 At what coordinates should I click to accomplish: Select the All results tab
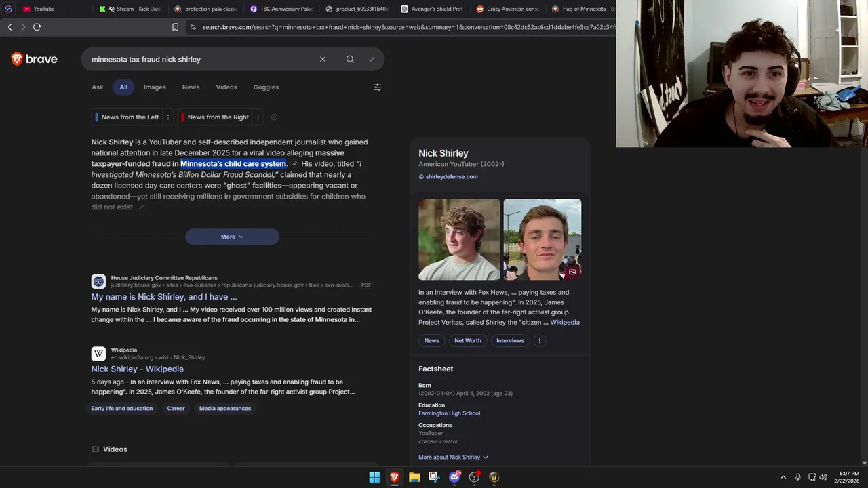[x=123, y=87]
